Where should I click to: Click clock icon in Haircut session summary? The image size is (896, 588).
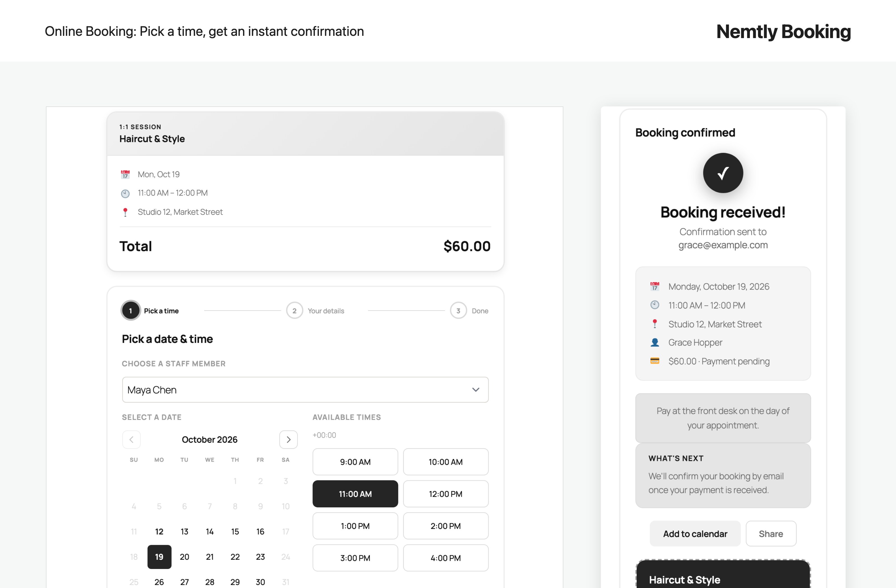click(125, 193)
